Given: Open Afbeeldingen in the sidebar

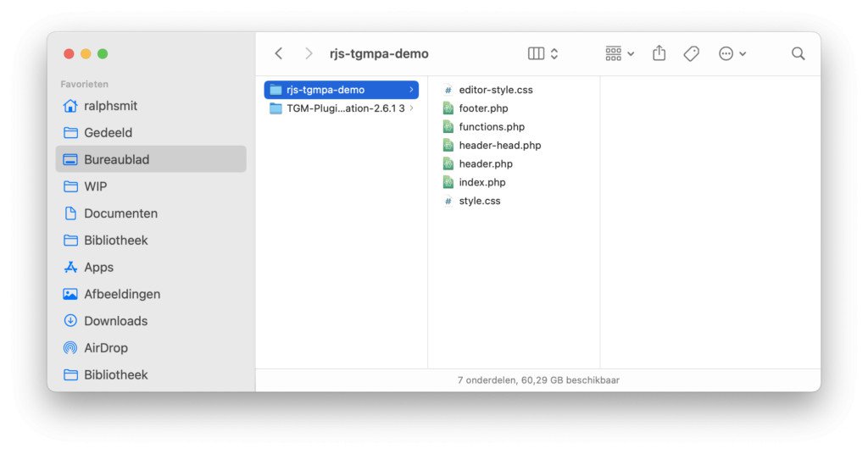Looking at the screenshot, I should tap(151, 294).
